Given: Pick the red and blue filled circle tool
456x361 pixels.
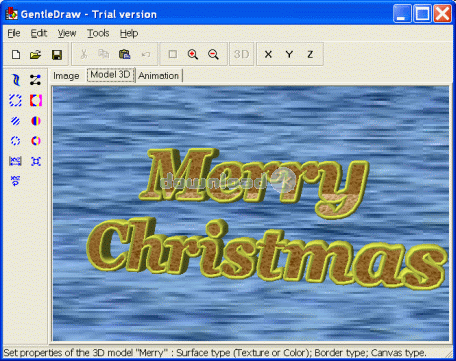Looking at the screenshot, I should click(x=36, y=121).
